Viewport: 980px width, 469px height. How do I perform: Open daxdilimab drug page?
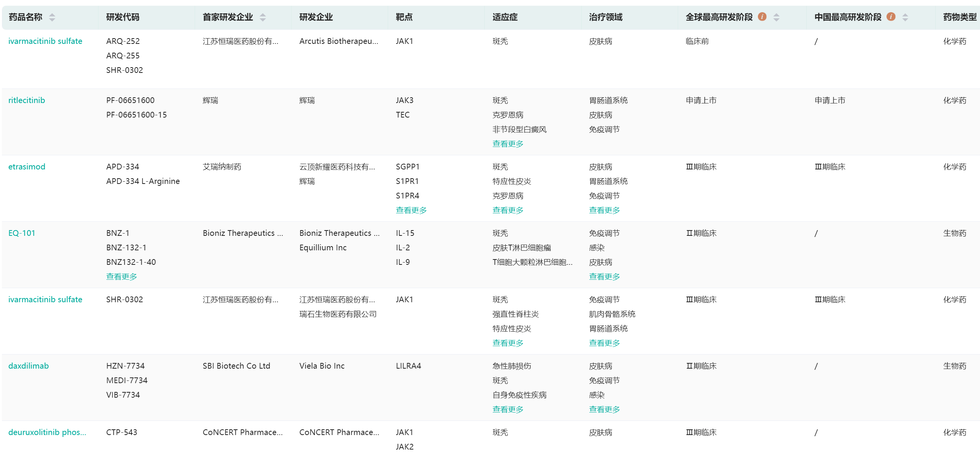[29, 366]
